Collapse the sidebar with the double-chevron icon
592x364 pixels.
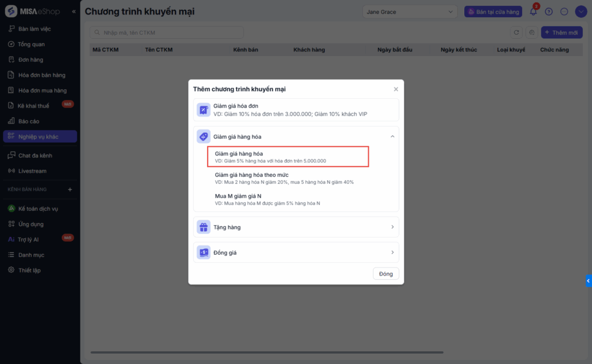(x=74, y=12)
